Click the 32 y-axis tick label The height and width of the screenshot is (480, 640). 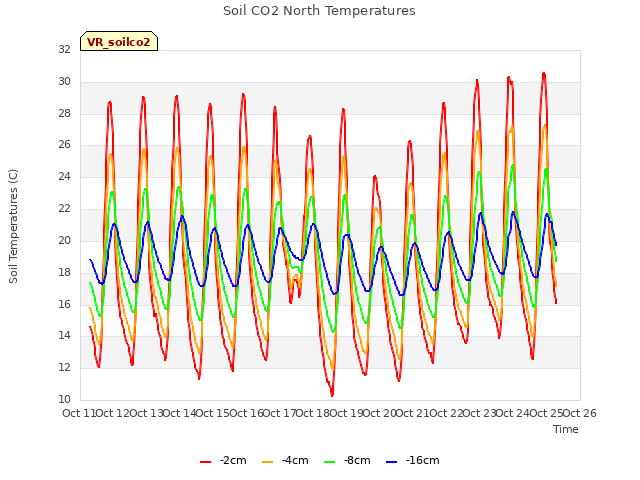click(64, 49)
